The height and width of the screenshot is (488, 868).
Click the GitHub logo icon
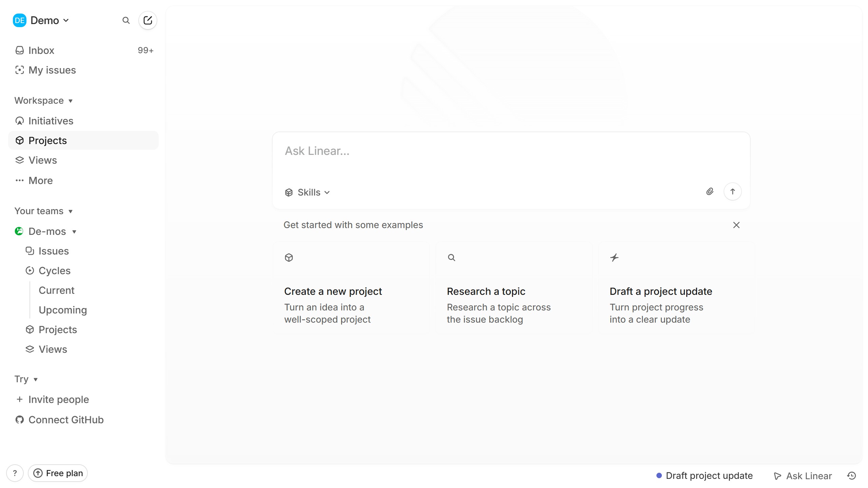tap(20, 420)
